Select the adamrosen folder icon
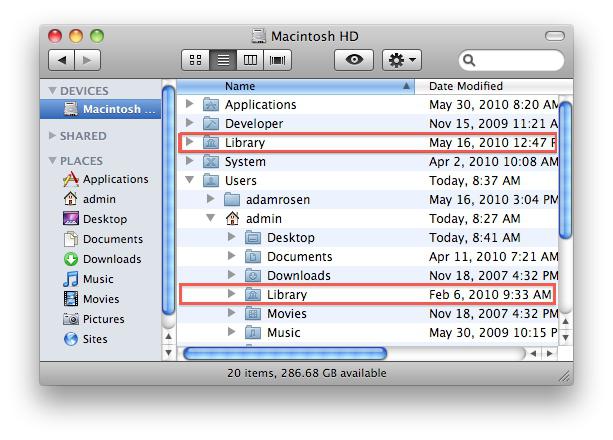Viewport: 613px width, 440px height. pos(232,199)
